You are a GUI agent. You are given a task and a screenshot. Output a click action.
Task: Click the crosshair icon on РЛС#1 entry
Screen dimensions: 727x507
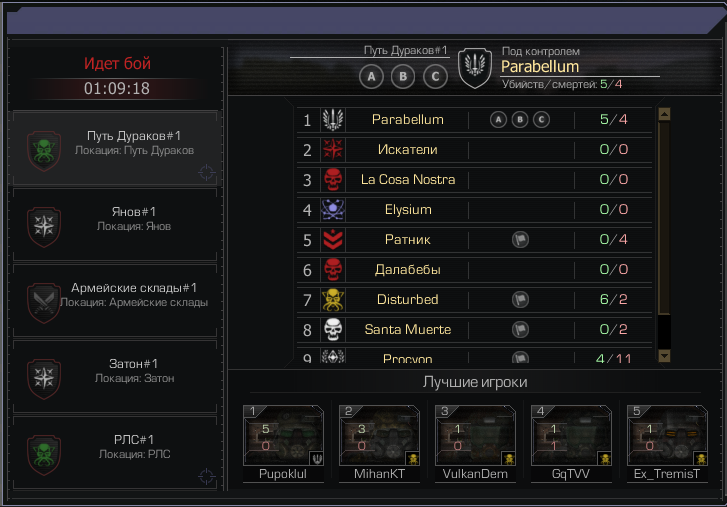(206, 476)
